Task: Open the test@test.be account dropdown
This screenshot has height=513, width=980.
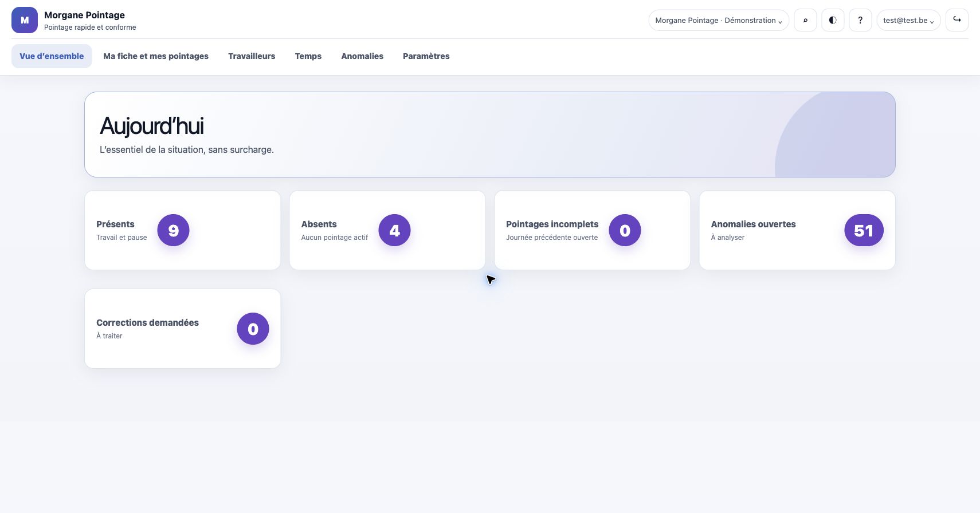Action: pyautogui.click(x=908, y=20)
